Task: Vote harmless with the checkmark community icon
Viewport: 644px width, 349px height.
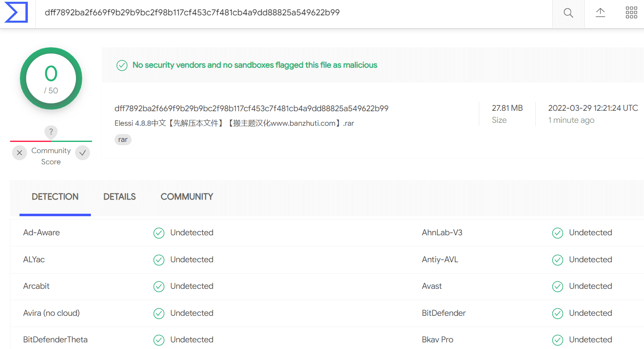Action: click(83, 153)
